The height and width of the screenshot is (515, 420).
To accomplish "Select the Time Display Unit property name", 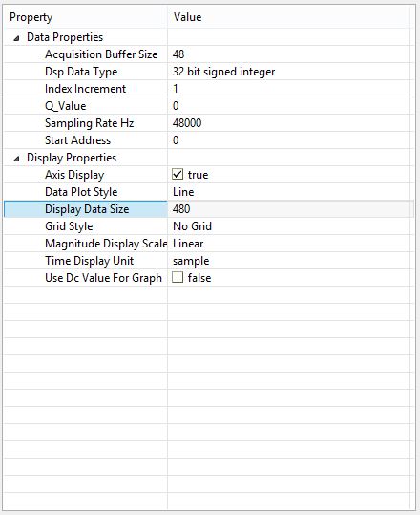I will [x=90, y=261].
